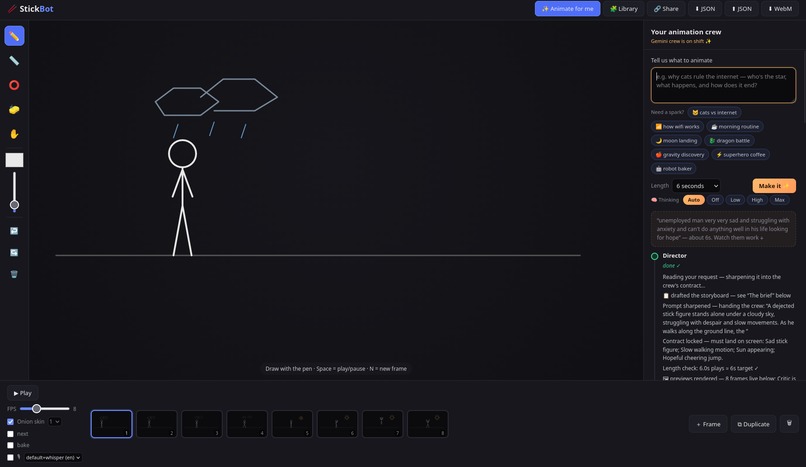Adjust the FPS slider

[44, 409]
